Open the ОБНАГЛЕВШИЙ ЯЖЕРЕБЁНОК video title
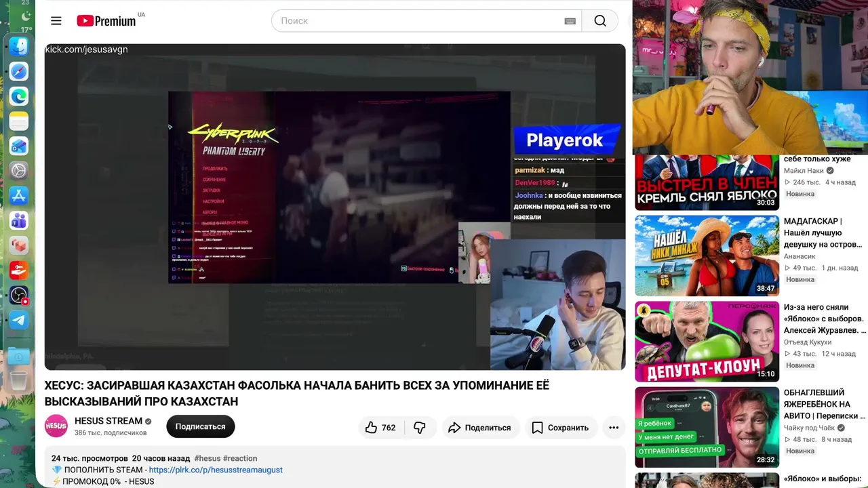868x488 pixels. tap(825, 404)
